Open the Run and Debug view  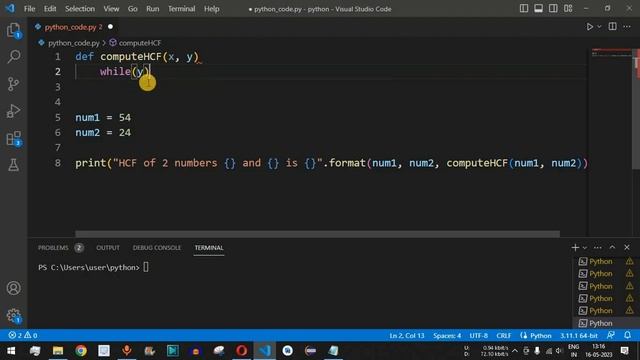pyautogui.click(x=13, y=111)
